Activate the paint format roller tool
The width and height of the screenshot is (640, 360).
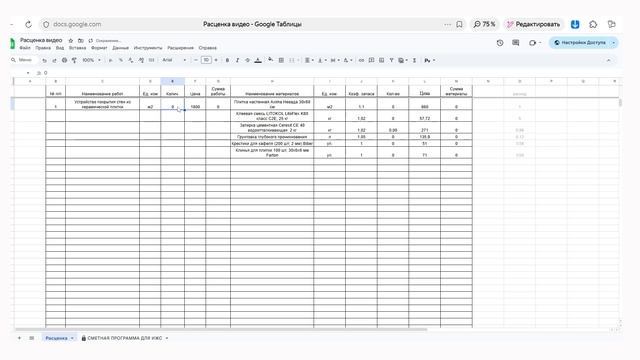(x=74, y=60)
